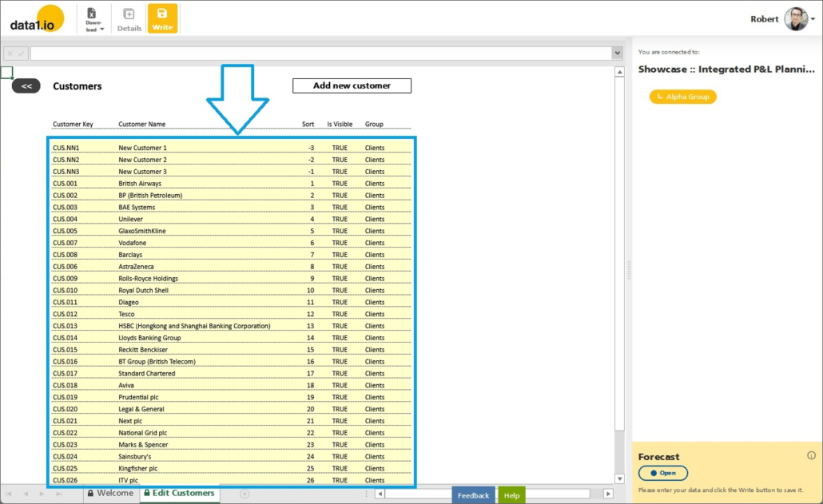Open the Details toolbar icon
The width and height of the screenshot is (823, 504).
click(x=129, y=18)
